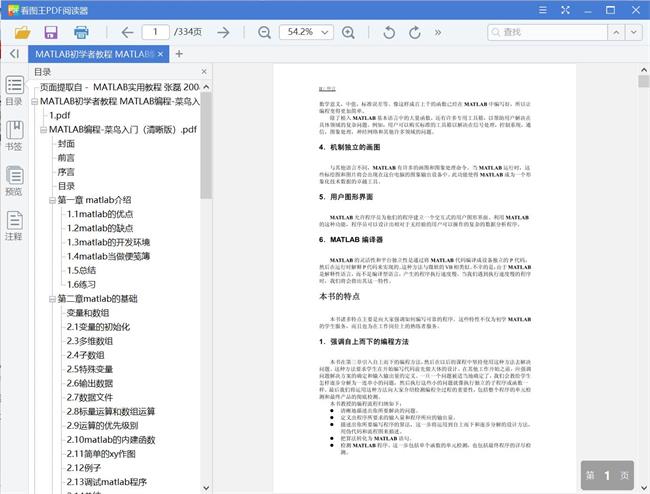
Task: Collapse the 第一章 matlab介绍 node
Action: click(52, 200)
